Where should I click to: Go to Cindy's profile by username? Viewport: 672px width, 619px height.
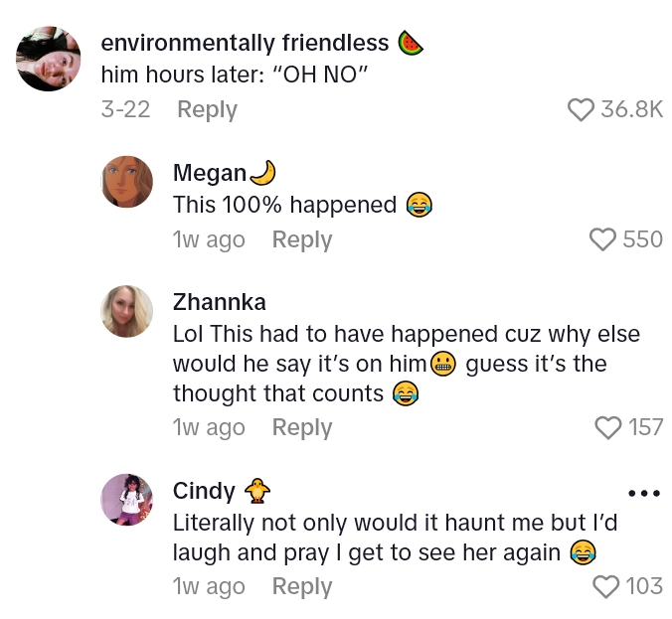click(204, 491)
